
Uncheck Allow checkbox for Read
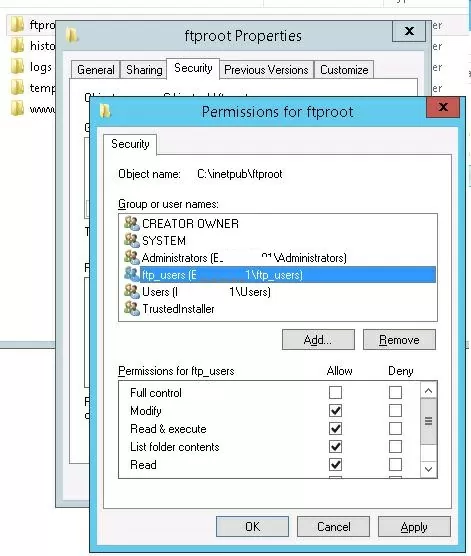point(335,465)
